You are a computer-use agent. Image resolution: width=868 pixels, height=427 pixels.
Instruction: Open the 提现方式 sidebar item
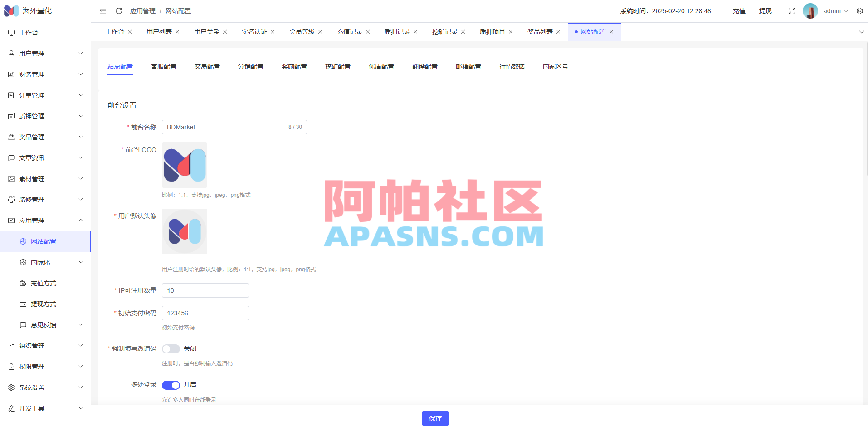pyautogui.click(x=44, y=304)
